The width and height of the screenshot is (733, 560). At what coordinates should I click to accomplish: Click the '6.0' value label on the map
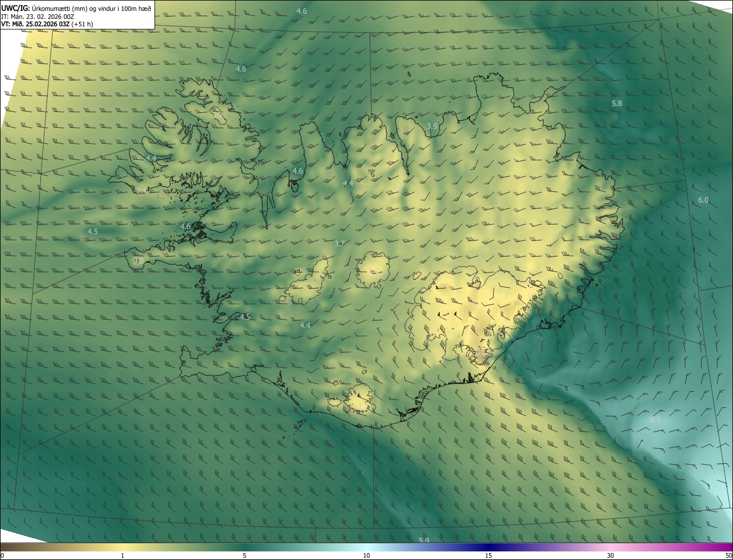click(703, 200)
